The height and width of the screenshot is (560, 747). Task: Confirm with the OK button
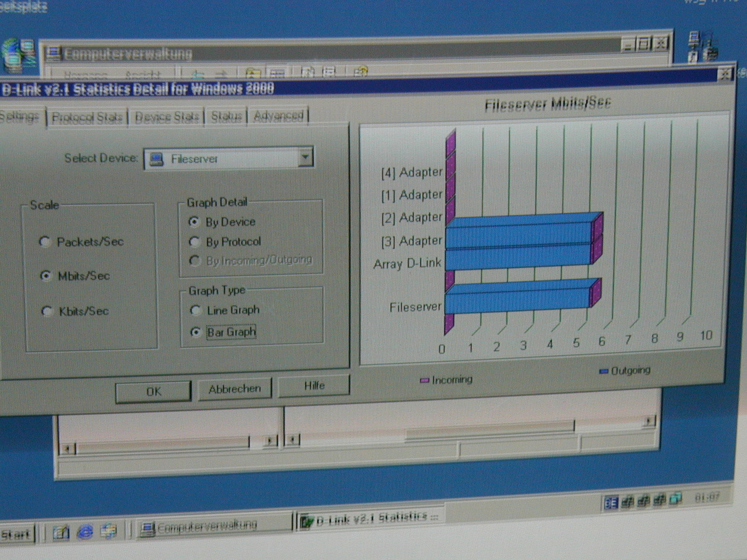[x=153, y=391]
